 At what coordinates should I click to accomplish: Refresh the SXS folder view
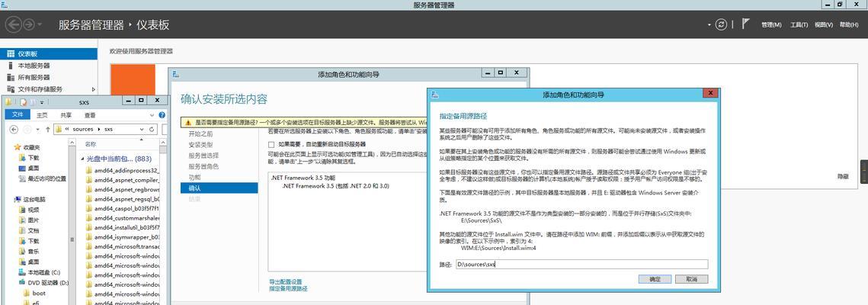coord(152,129)
